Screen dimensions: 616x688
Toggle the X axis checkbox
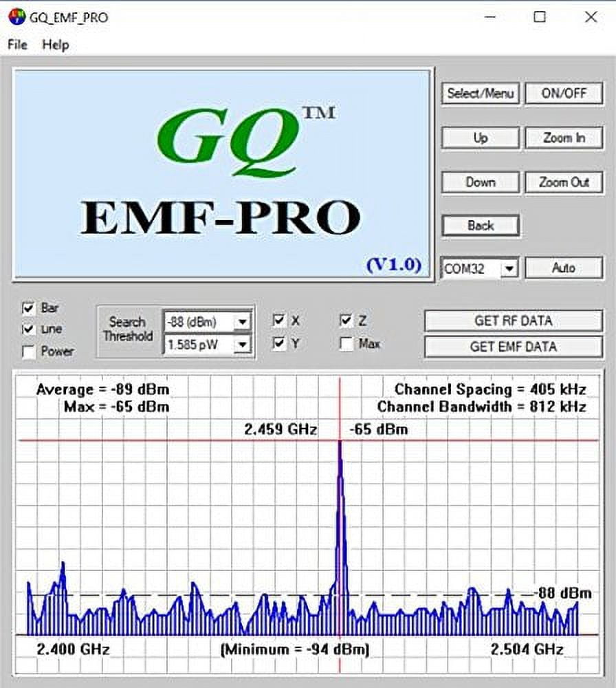(279, 321)
